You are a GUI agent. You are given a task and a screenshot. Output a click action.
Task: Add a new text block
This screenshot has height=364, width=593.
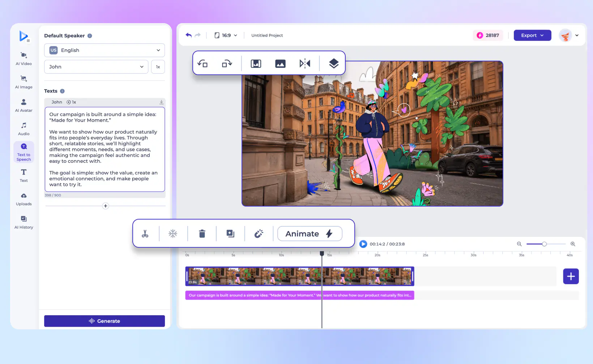[106, 206]
